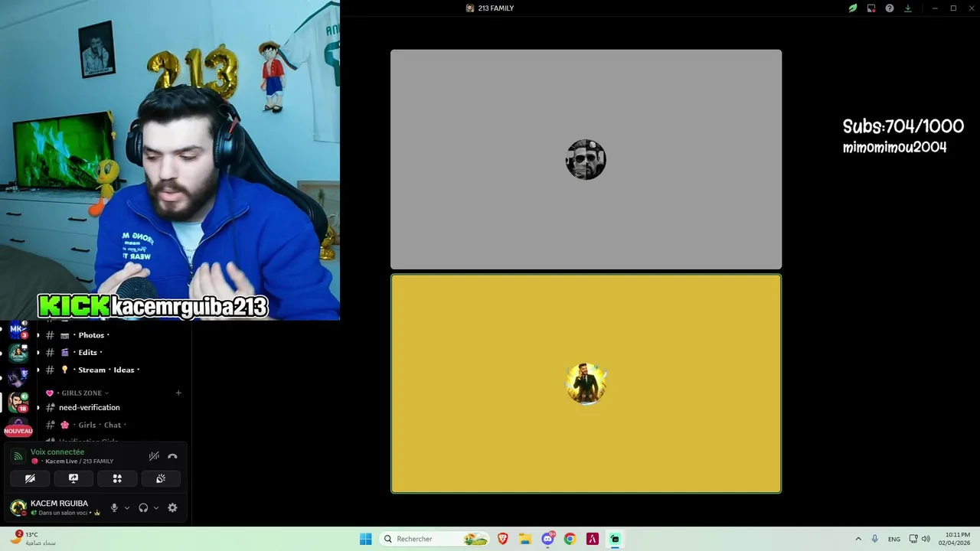
Task: Click the NOUVEAU new mentions pill
Action: click(18, 431)
